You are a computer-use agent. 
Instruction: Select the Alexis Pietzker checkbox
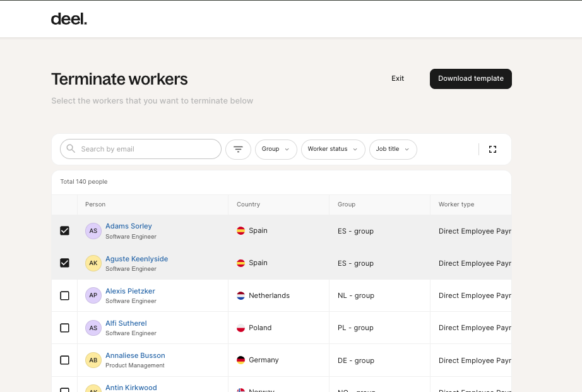pyautogui.click(x=64, y=295)
